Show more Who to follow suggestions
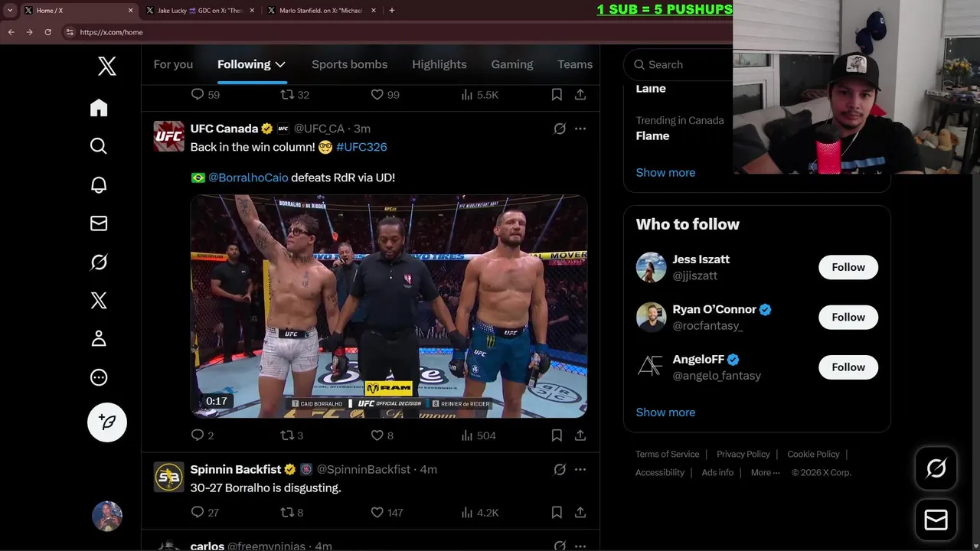This screenshot has height=551, width=980. (665, 412)
